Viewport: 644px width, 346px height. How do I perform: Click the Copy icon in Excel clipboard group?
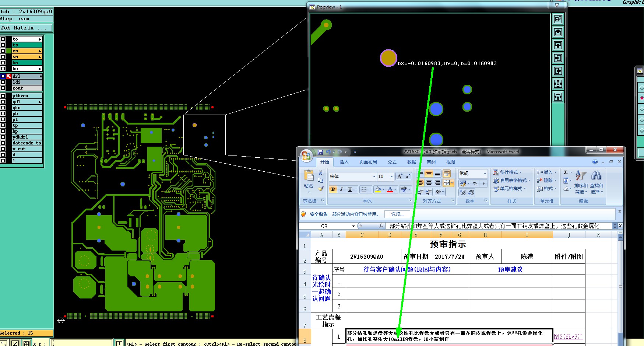coord(320,181)
